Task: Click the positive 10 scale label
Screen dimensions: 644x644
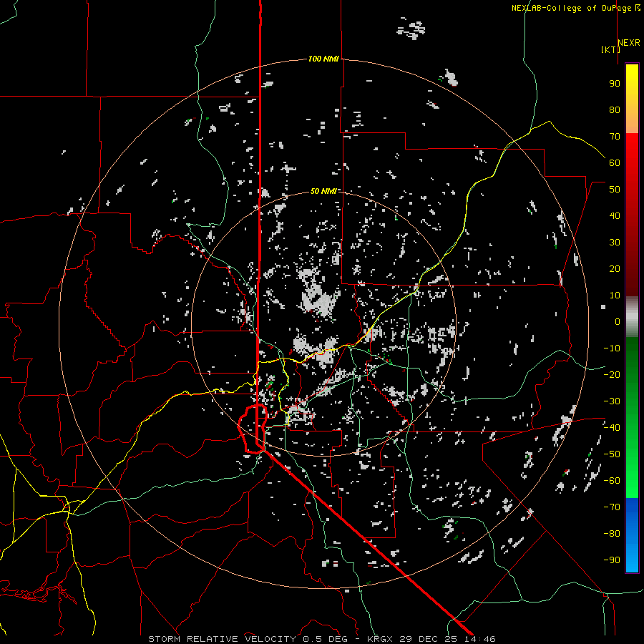Action: [615, 296]
